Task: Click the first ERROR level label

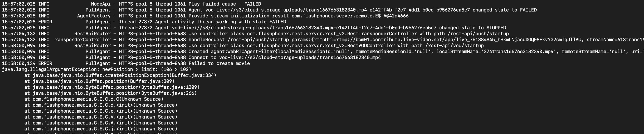Action: [x=45, y=22]
